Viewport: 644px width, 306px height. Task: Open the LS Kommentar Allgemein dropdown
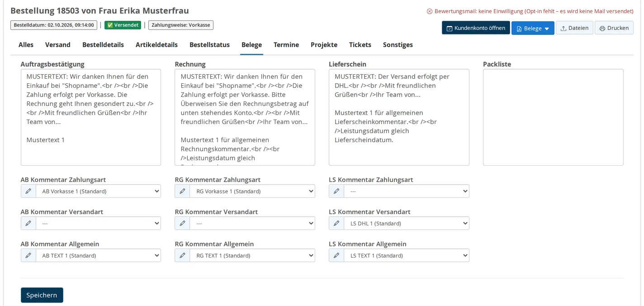coord(407,255)
